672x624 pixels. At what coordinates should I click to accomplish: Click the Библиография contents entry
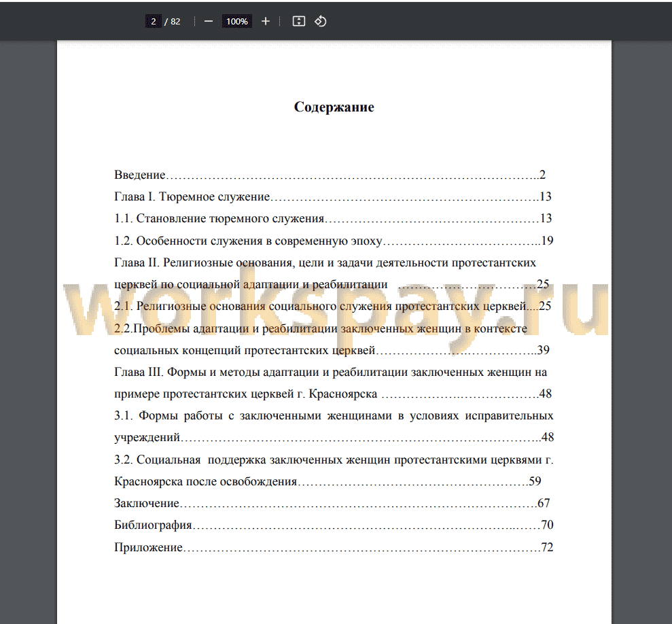point(334,525)
